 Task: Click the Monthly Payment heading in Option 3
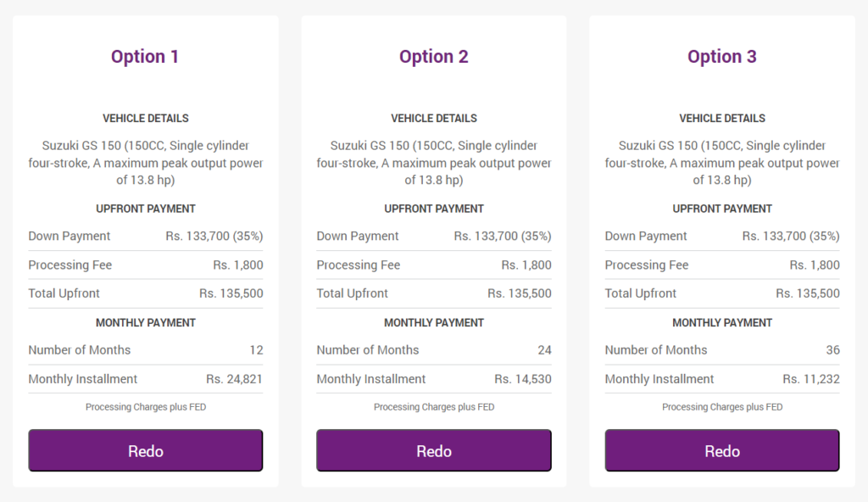722,322
